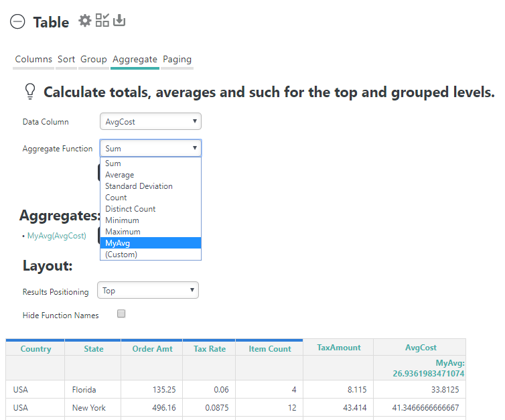
Task: Open the Data Column AvgCost dropdown
Action: click(x=151, y=121)
